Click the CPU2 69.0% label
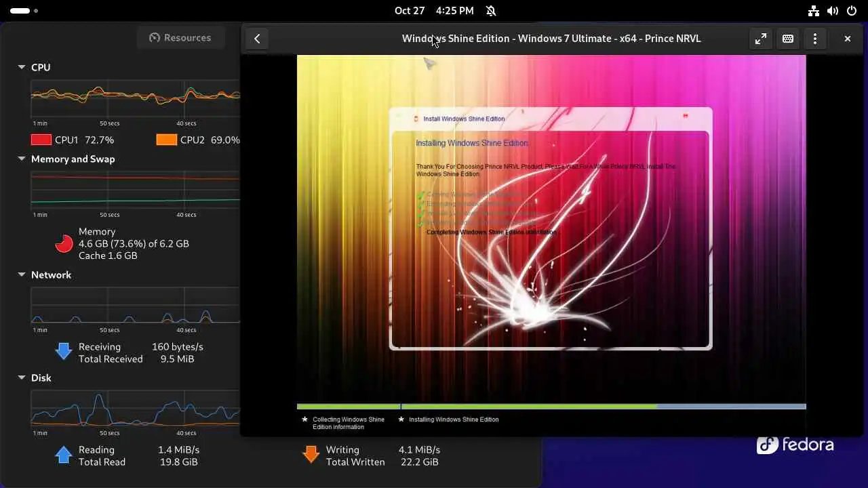 click(210, 140)
